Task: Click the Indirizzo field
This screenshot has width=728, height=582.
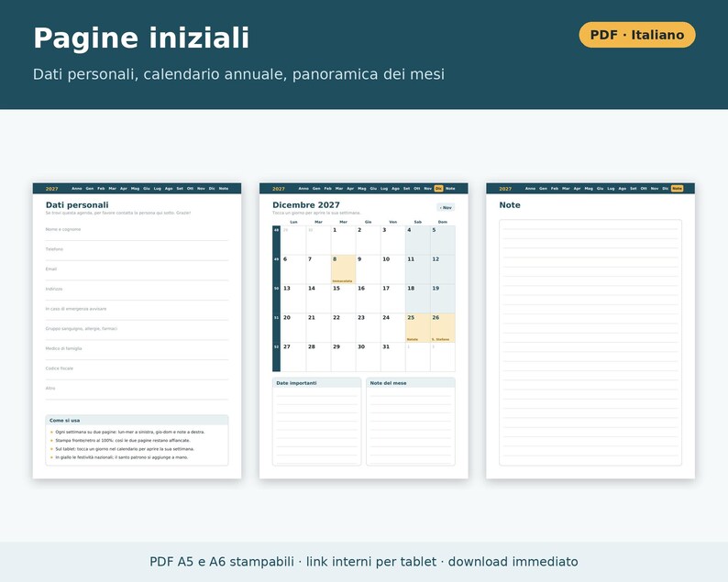Action: pos(137,293)
